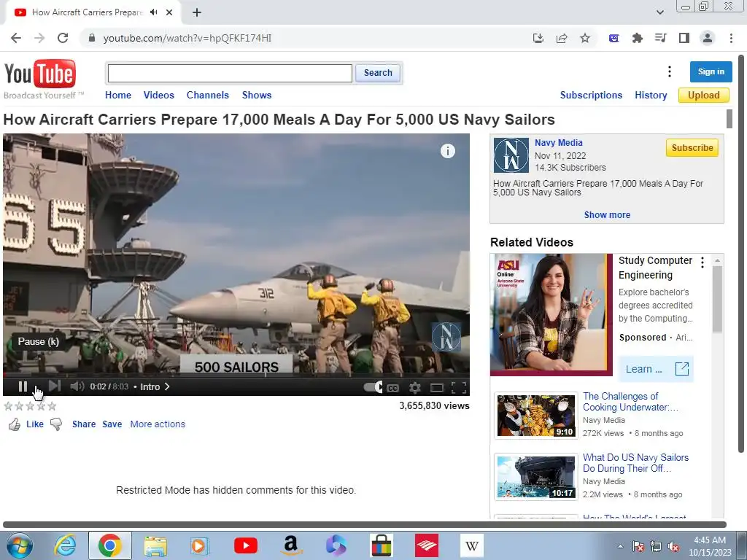Click the Learn more ad button

coord(656,369)
